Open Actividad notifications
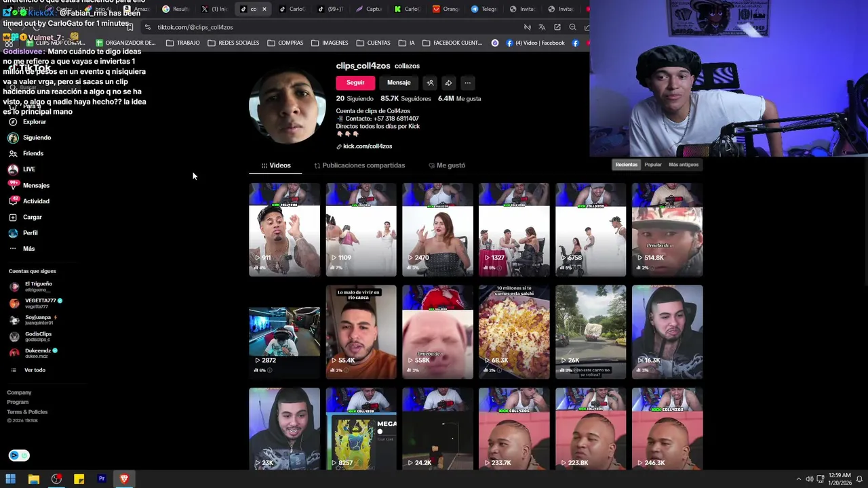 coord(29,201)
